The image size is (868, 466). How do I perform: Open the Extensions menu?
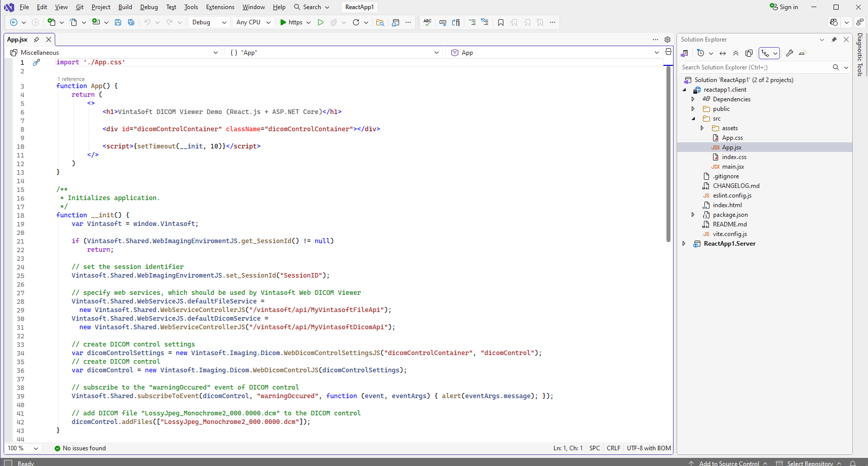(x=220, y=7)
